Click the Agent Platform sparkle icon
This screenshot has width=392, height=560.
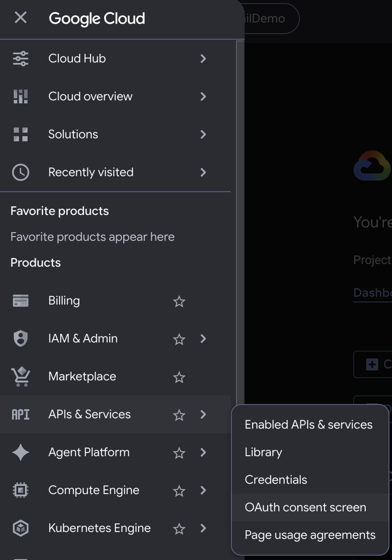(x=21, y=452)
